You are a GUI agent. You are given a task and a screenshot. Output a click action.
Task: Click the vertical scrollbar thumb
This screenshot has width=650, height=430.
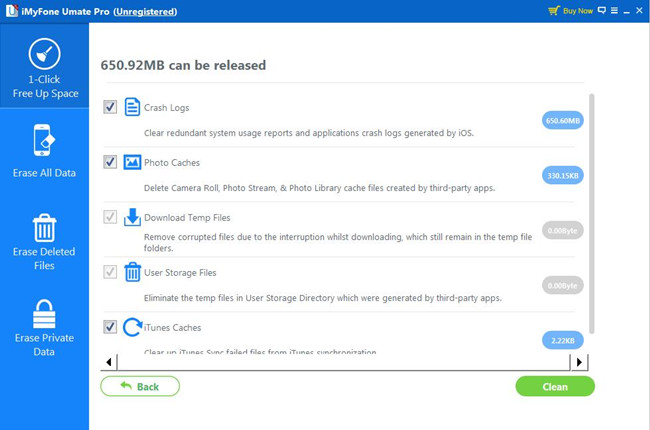(592, 214)
